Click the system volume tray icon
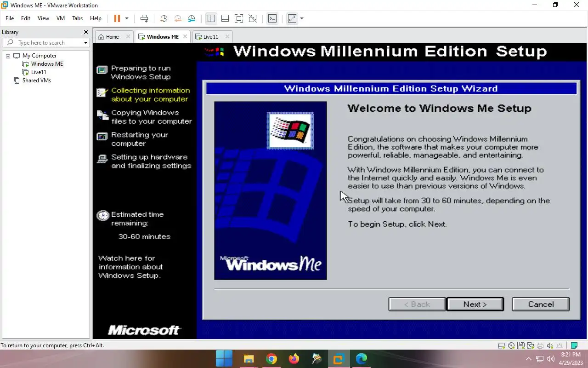Screen dimensions: 588x368 tap(551, 359)
